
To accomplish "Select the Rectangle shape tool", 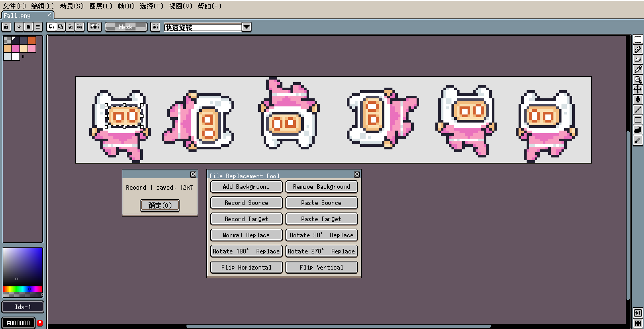I will click(x=638, y=120).
